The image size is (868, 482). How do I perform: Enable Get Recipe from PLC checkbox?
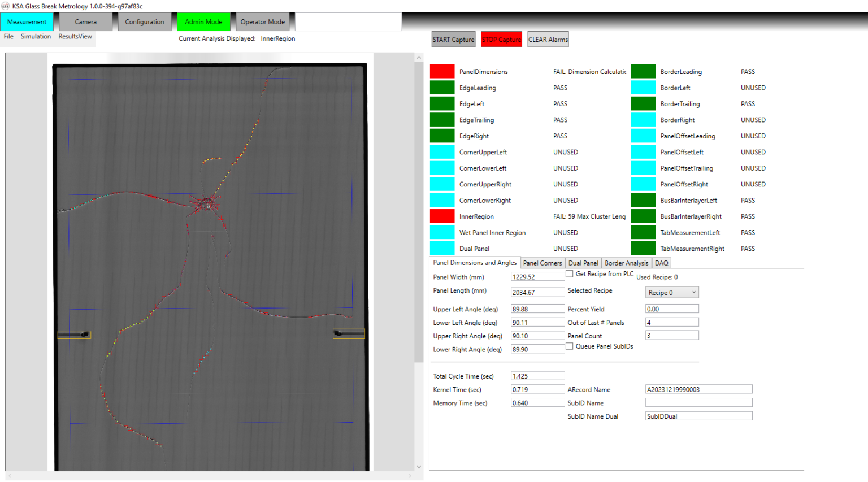coord(570,273)
